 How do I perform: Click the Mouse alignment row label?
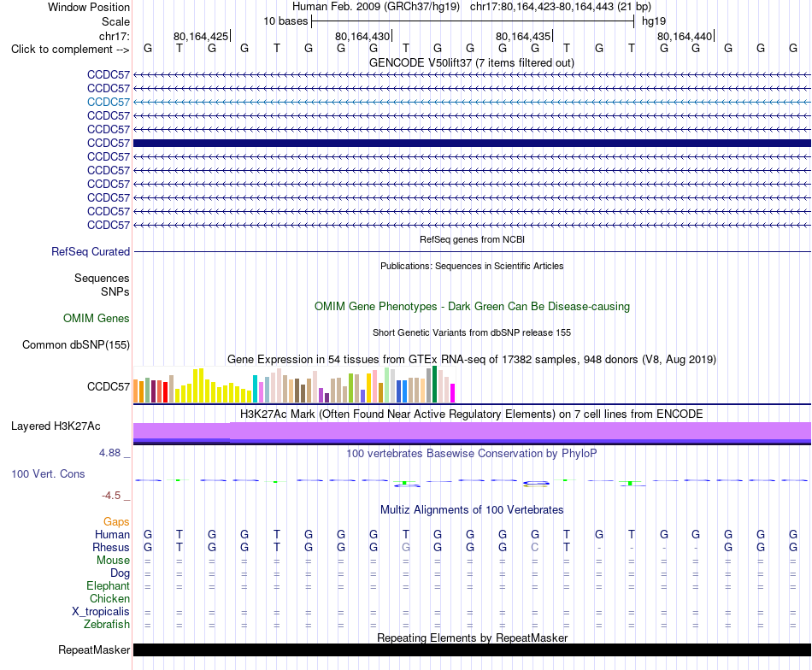click(113, 561)
